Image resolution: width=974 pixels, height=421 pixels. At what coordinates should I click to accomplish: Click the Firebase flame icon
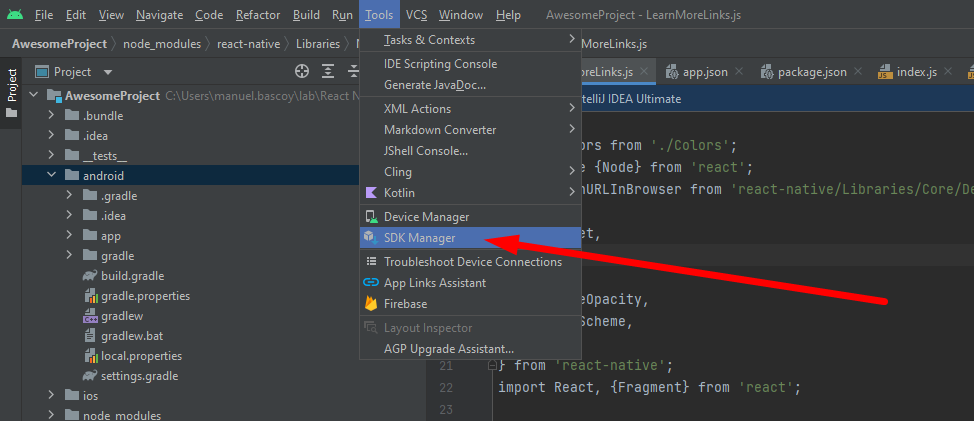(370, 304)
